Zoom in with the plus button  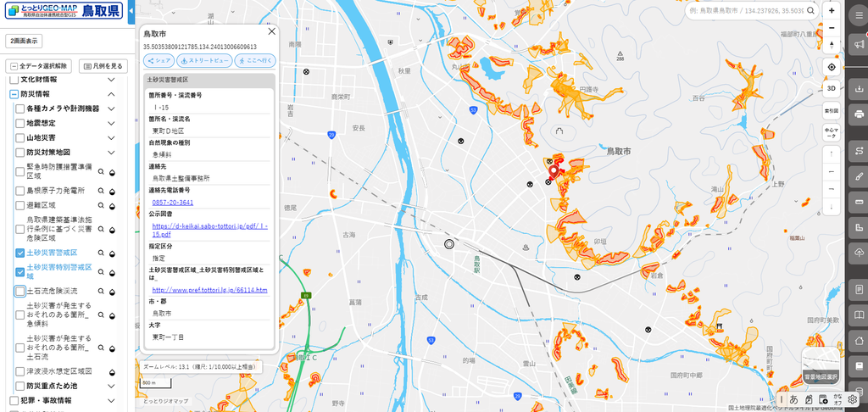(832, 10)
